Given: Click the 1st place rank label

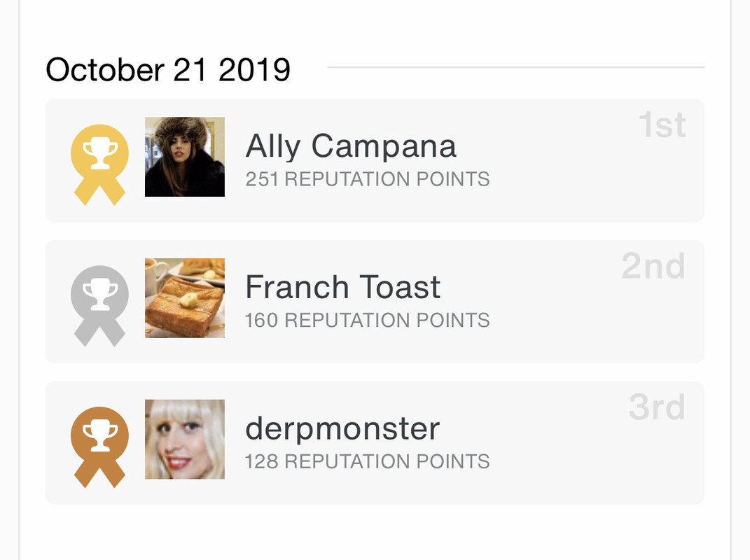Looking at the screenshot, I should 662,125.
